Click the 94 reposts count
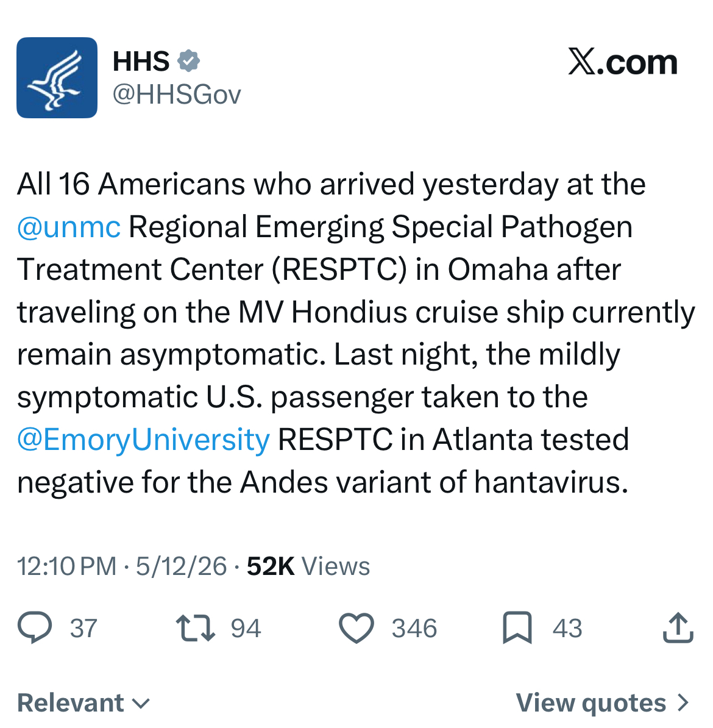713x728 pixels. 246,629
